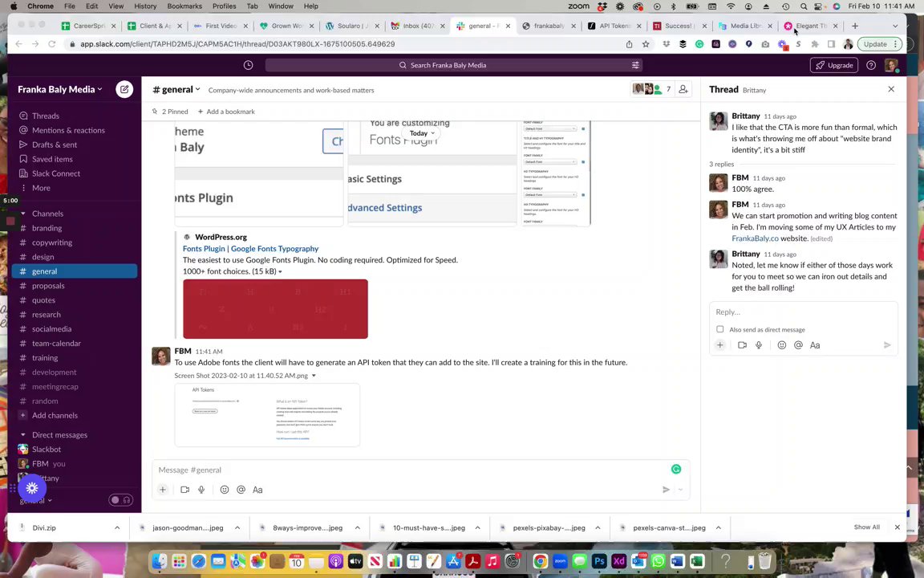Open Slack help question mark icon
924x578 pixels.
(871, 66)
